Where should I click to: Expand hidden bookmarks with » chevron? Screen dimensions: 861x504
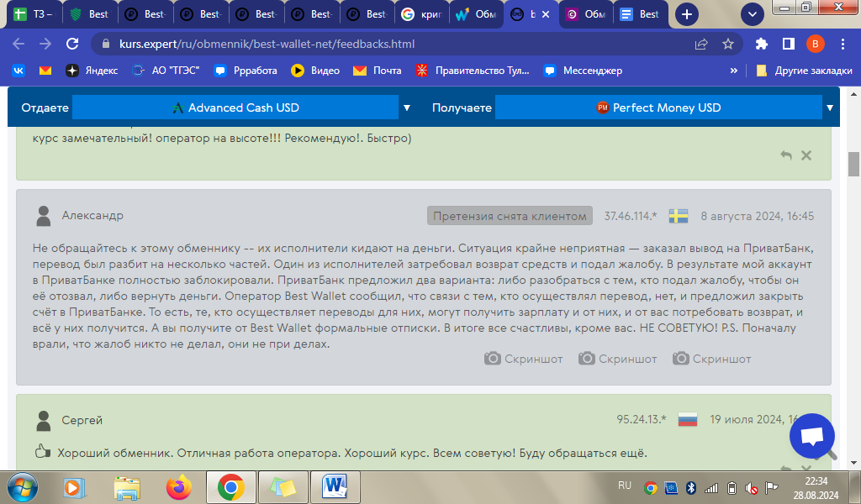(x=733, y=71)
